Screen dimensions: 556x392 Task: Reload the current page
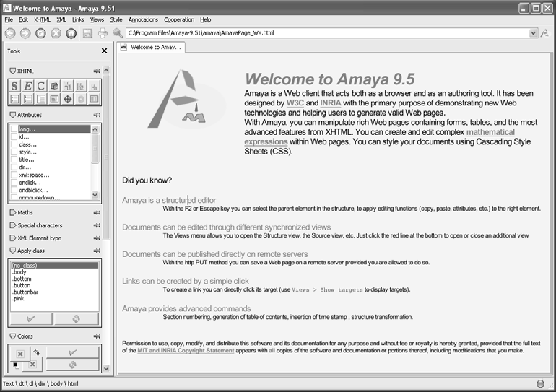40,33
